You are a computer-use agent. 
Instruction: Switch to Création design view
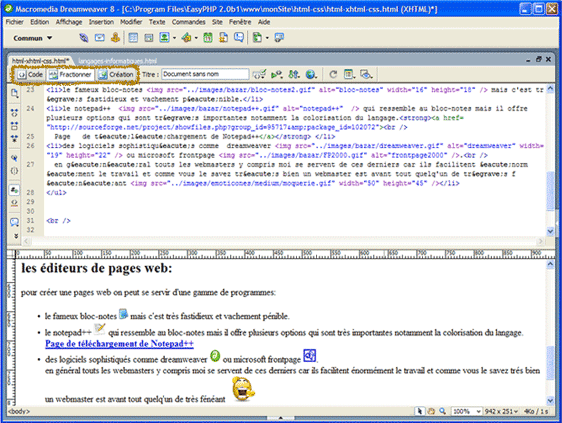pyautogui.click(x=116, y=74)
